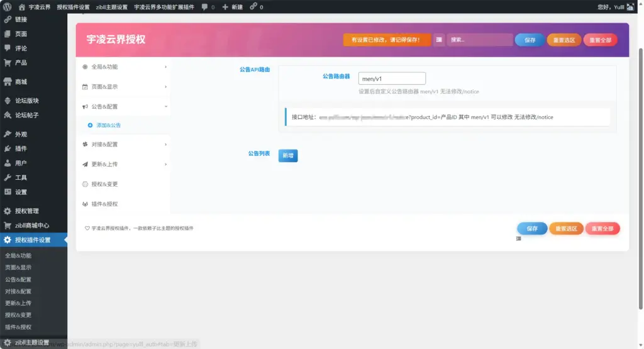Image resolution: width=644 pixels, height=349 pixels.
Task: Open the home icon for 宇凌云界
Action: (22, 7)
